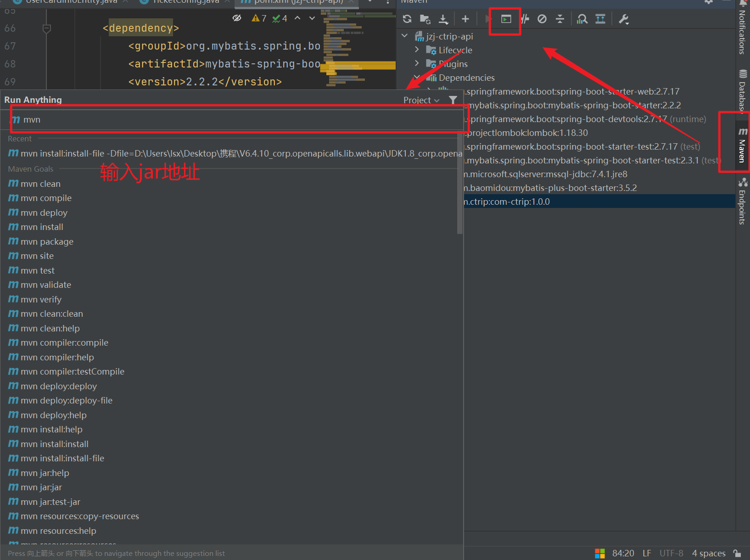Toggle read-only lock icon in status bar
The height and width of the screenshot is (560, 750).
737,553
